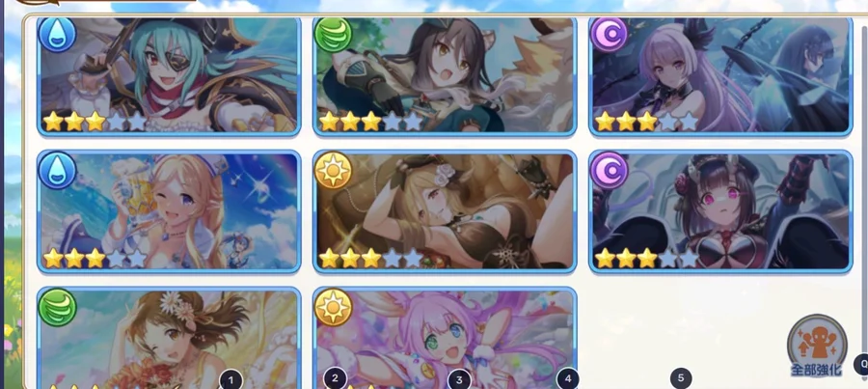Image resolution: width=868 pixels, height=389 pixels.
Task: Click the sun icon on the reclining blonde card
Action: coord(334,170)
